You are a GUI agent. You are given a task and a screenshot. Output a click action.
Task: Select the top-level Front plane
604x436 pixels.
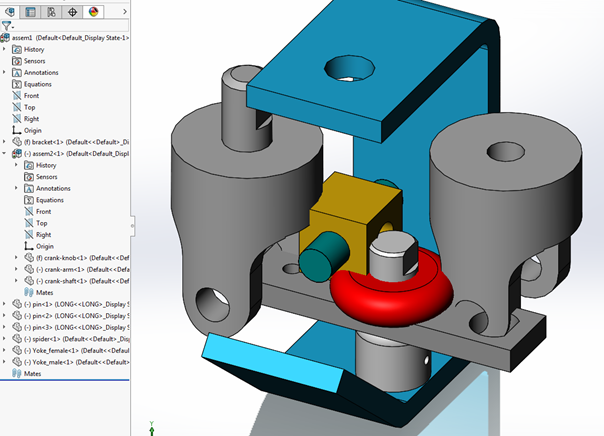point(31,96)
